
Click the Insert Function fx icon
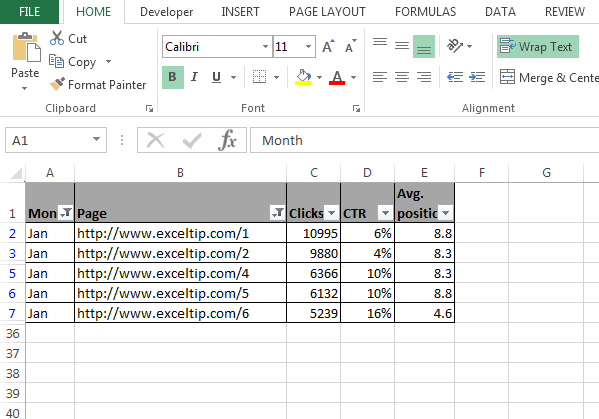point(227,140)
